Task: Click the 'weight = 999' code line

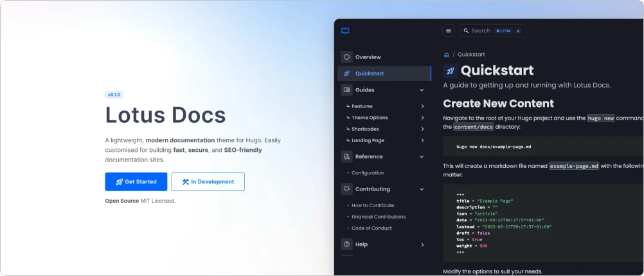Action: click(x=472, y=246)
